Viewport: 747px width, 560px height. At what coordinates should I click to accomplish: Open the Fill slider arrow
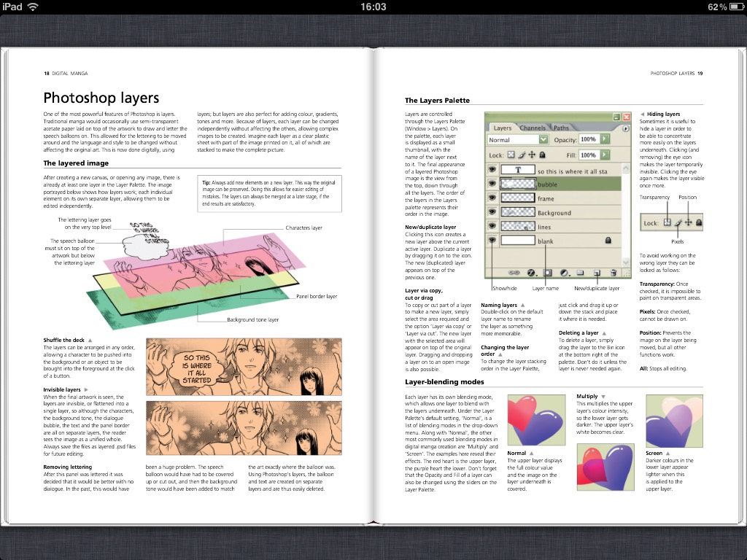click(605, 155)
